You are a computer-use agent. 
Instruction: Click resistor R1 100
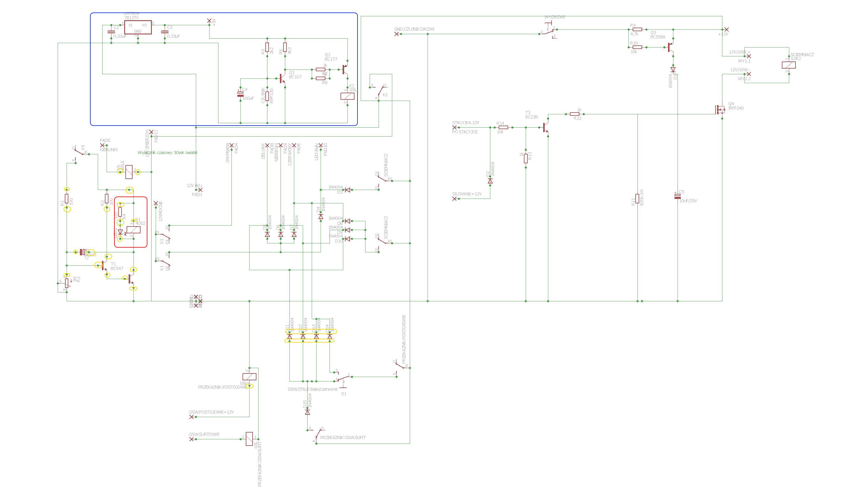pyautogui.click(x=67, y=199)
